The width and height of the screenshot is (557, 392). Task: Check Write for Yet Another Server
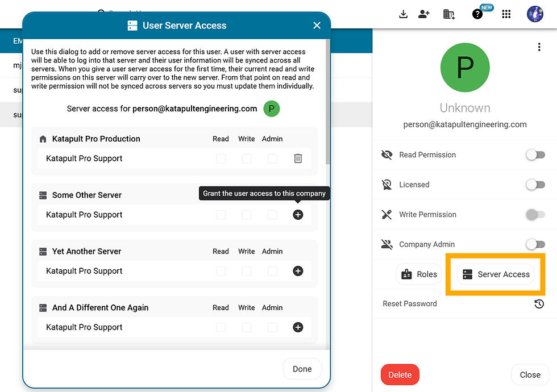tap(247, 271)
